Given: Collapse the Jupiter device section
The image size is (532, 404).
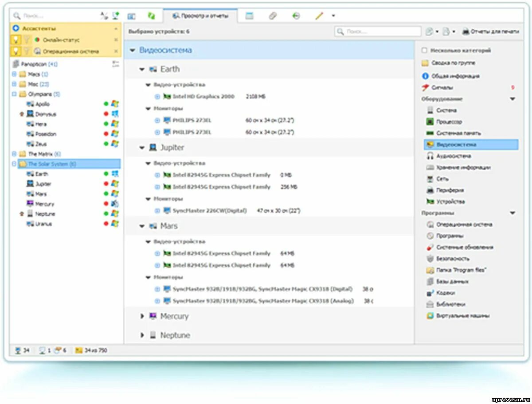Looking at the screenshot, I should click(142, 148).
